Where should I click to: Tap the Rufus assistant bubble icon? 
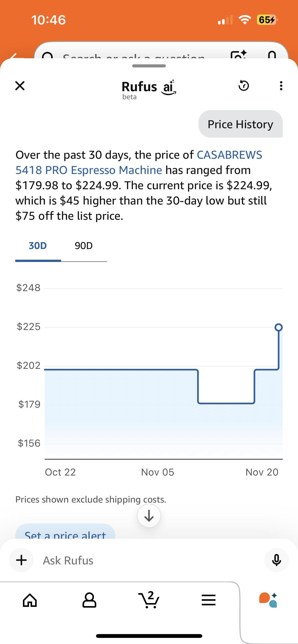tap(268, 600)
